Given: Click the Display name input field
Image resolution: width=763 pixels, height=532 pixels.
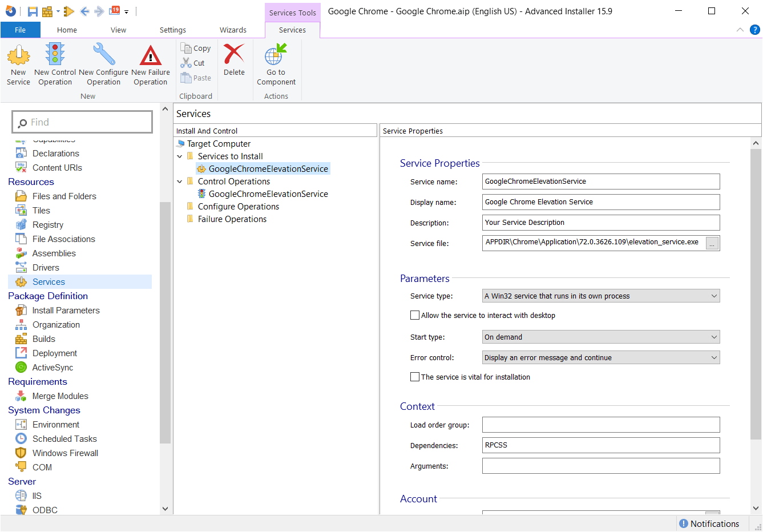Looking at the screenshot, I should coord(601,202).
